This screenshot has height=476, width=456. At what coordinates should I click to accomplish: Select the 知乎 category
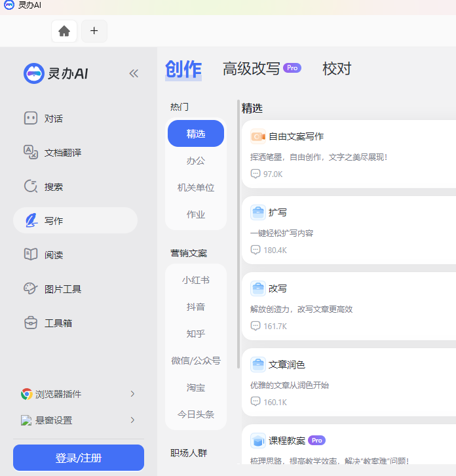[196, 334]
